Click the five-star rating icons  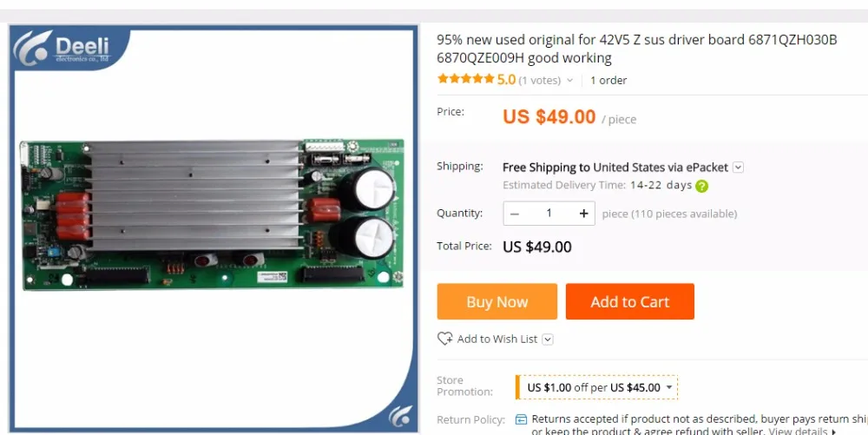[x=465, y=79]
